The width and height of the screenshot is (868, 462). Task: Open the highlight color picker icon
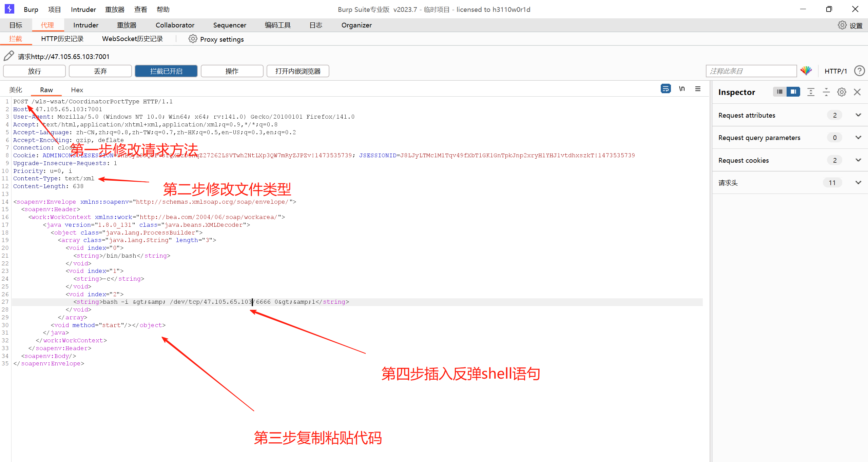click(x=806, y=71)
